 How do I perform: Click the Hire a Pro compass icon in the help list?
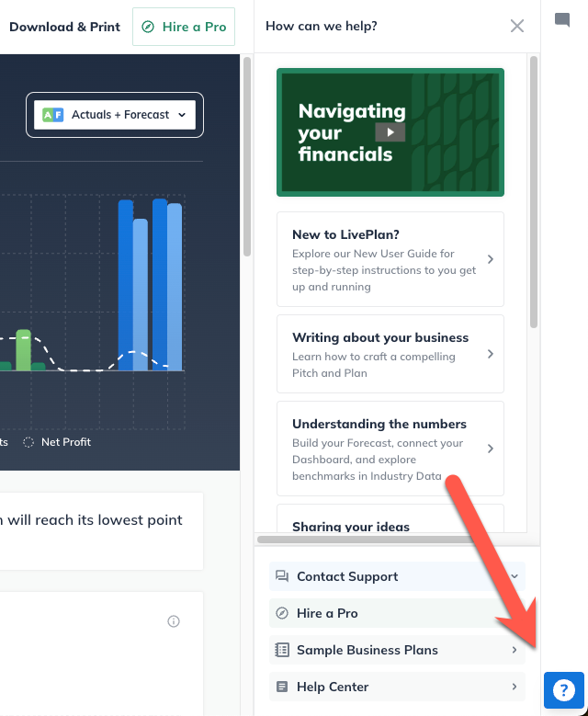(282, 613)
